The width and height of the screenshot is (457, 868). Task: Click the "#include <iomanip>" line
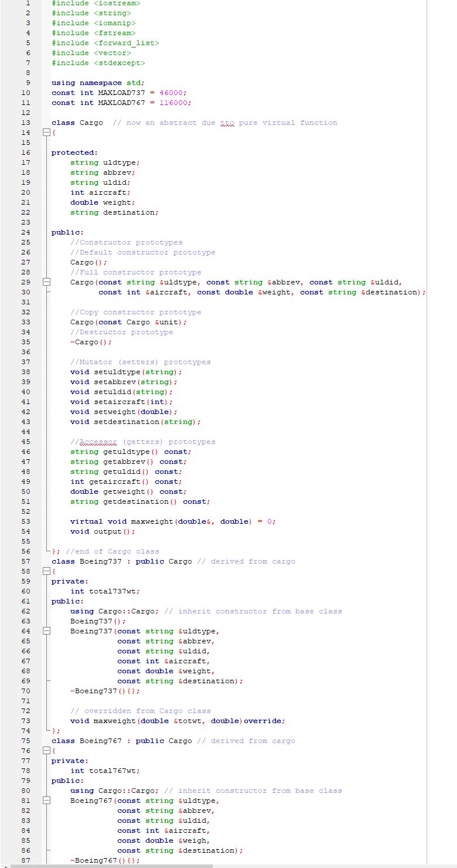94,23
